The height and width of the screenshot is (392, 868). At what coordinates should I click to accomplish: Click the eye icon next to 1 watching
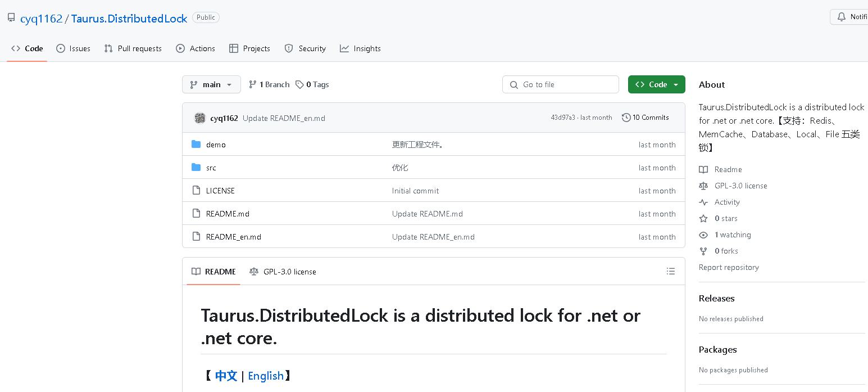[x=703, y=235]
